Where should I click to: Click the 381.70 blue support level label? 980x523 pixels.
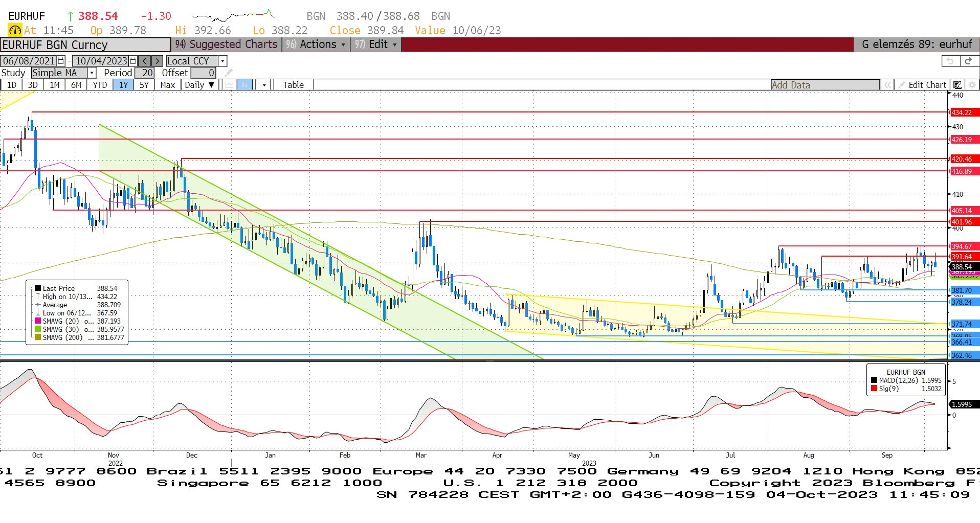[x=964, y=290]
